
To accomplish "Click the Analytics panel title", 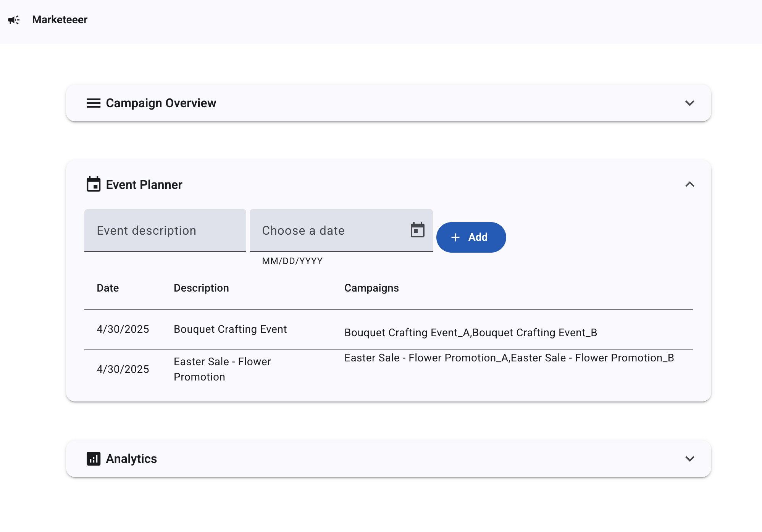I will coord(131,458).
